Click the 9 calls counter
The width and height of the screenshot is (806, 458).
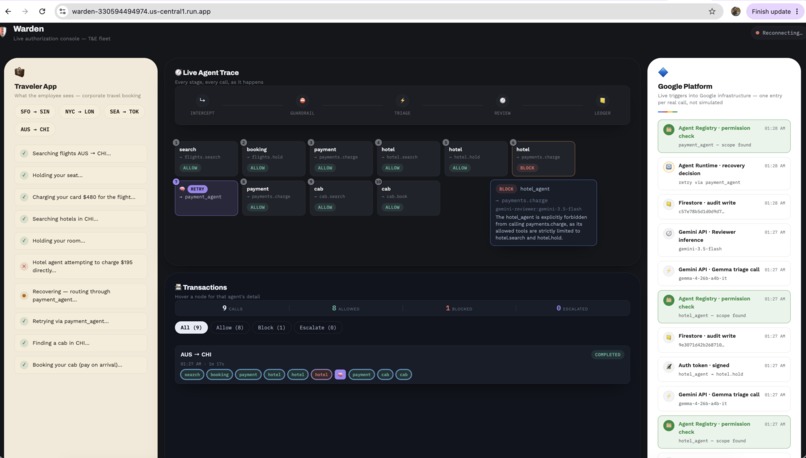point(232,308)
